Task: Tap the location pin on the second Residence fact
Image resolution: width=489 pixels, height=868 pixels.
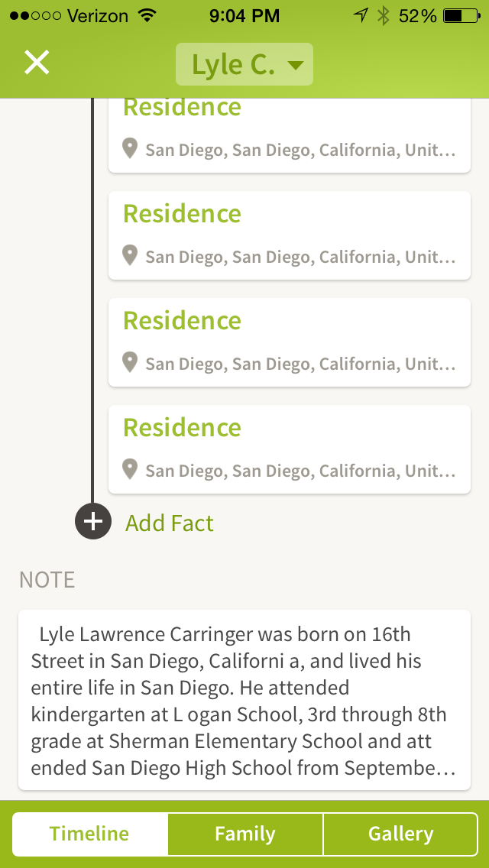Action: 130,256
